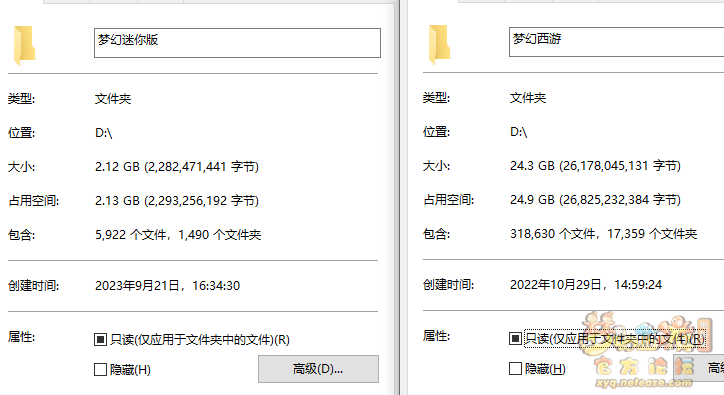Viewport: 724px width, 395px height.
Task: Toggle the 只读 checkbox for 梦幻迷你版
Action: (100, 340)
